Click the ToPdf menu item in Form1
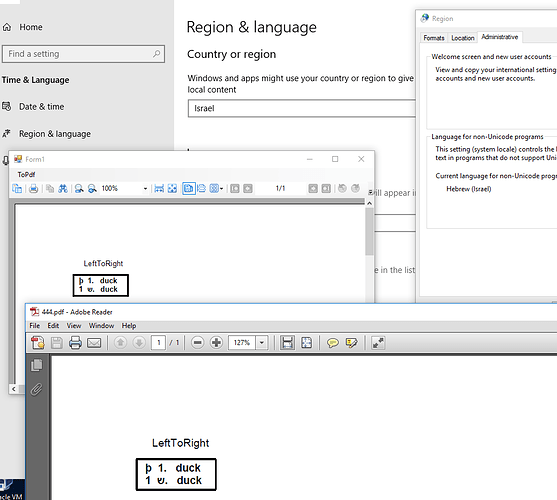The height and width of the screenshot is (500, 557). click(26, 175)
